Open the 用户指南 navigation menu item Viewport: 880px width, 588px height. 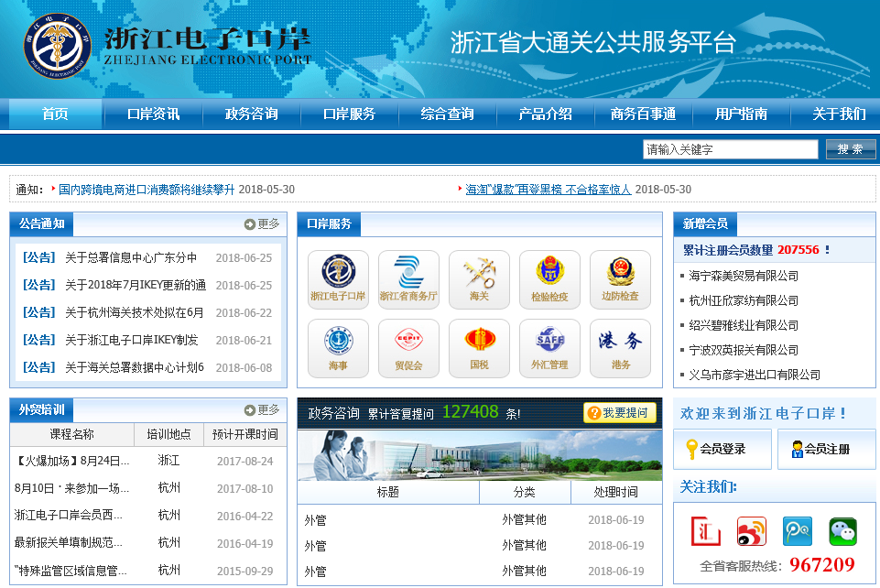pos(741,114)
